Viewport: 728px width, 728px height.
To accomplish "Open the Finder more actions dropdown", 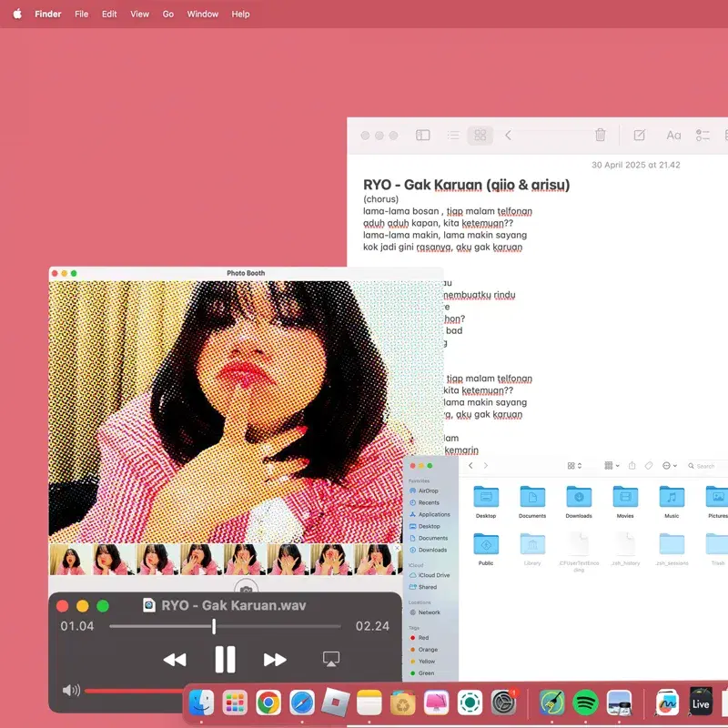I will 669,465.
